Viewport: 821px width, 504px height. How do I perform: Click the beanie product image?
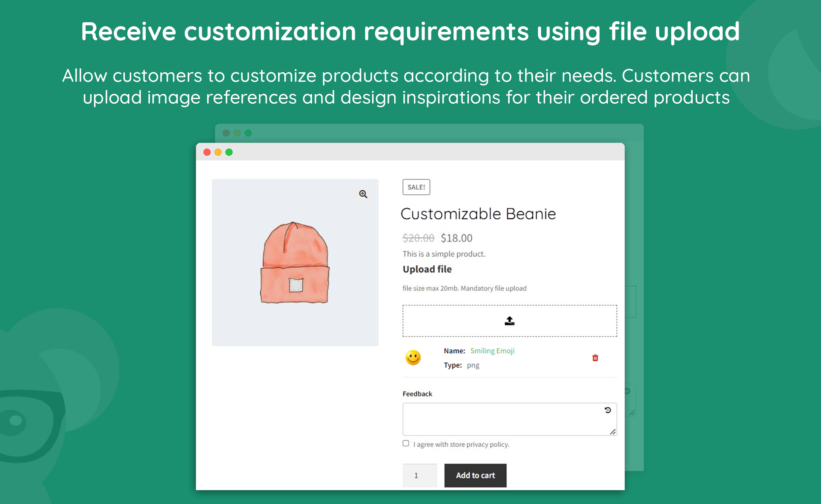(x=295, y=262)
